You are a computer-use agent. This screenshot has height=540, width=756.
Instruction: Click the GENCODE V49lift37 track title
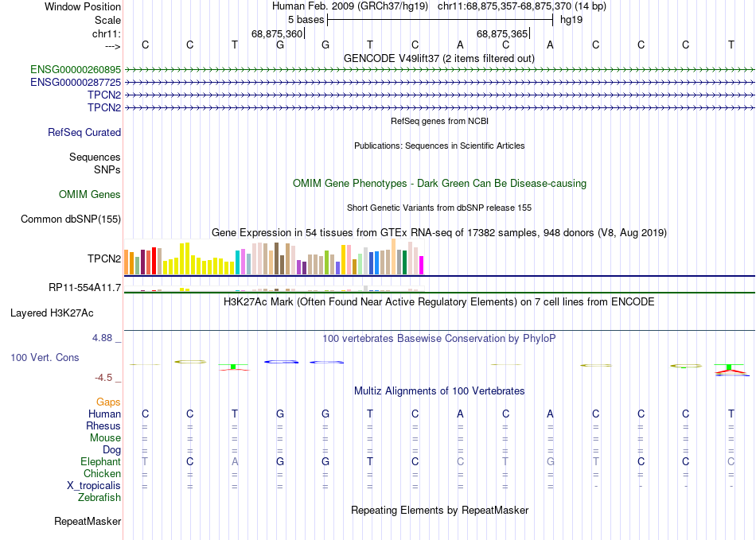(439, 59)
